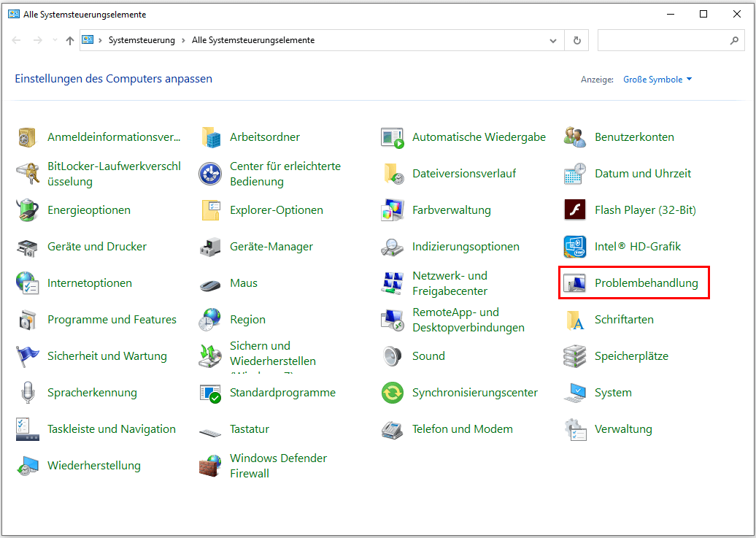756x538 pixels.
Task: Select the Energieoptionen battery icon
Action: [28, 210]
